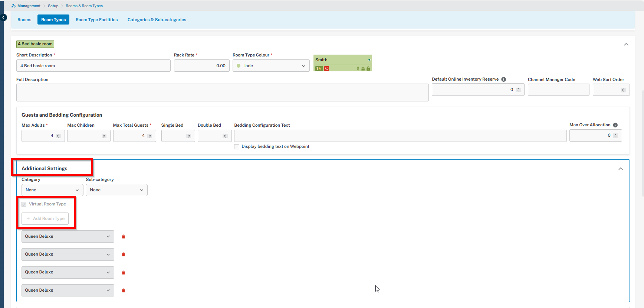Show Default Online Inventory Reserve info

[x=504, y=80]
